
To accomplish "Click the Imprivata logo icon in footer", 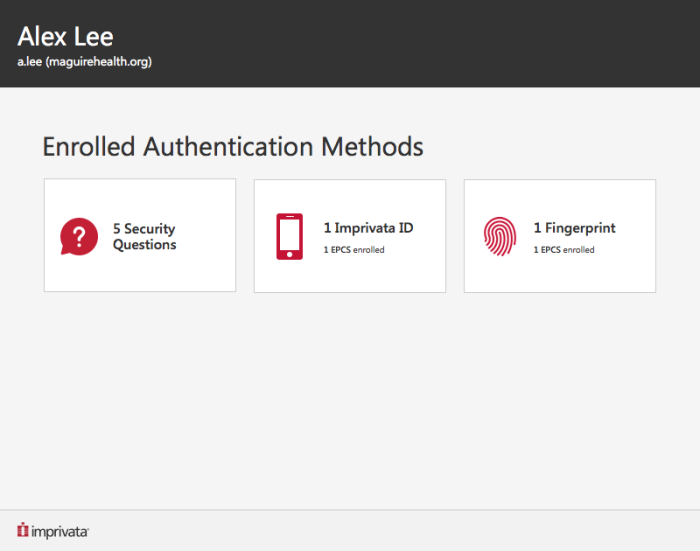I will (x=22, y=530).
